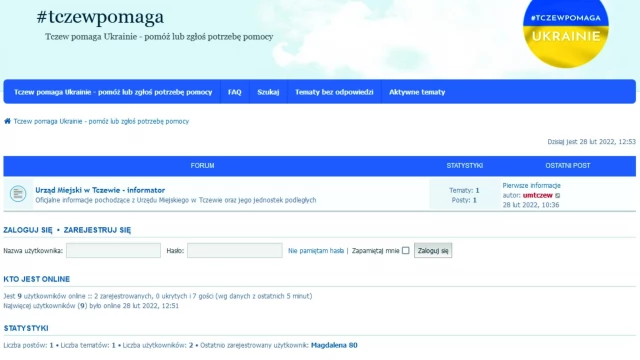The width and height of the screenshot is (640, 360).
Task: Click the STATYSTYKI column header in the blue bar
Action: coord(464,166)
